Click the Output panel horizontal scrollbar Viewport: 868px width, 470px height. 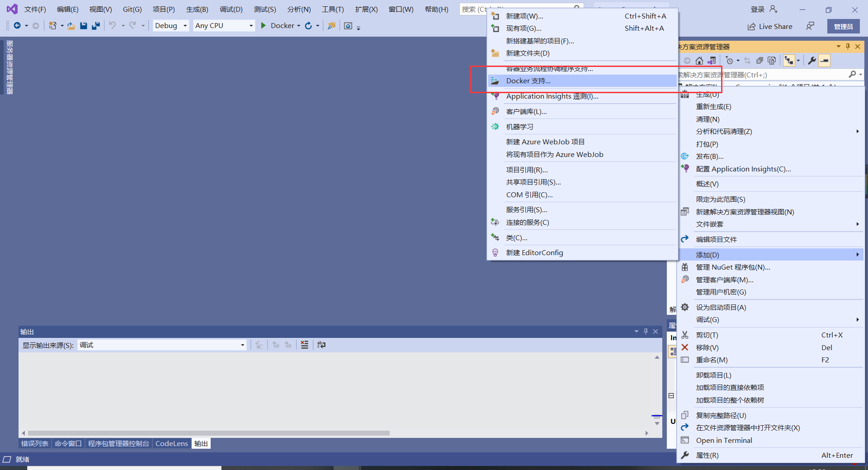click(208, 433)
